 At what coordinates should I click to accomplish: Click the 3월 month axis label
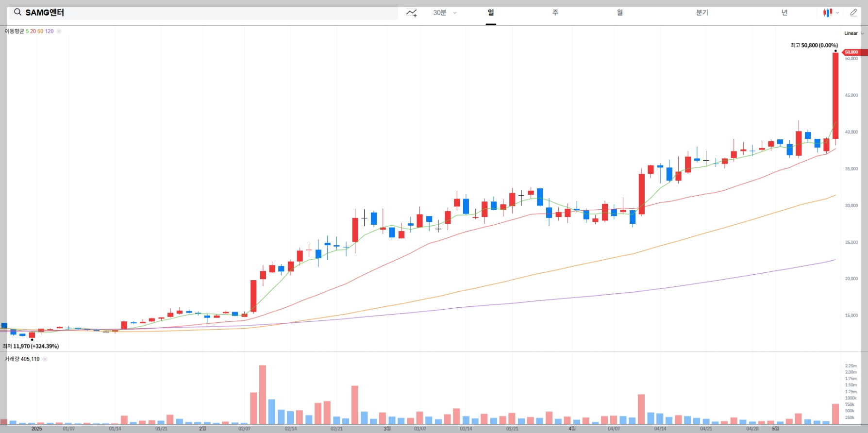click(387, 429)
